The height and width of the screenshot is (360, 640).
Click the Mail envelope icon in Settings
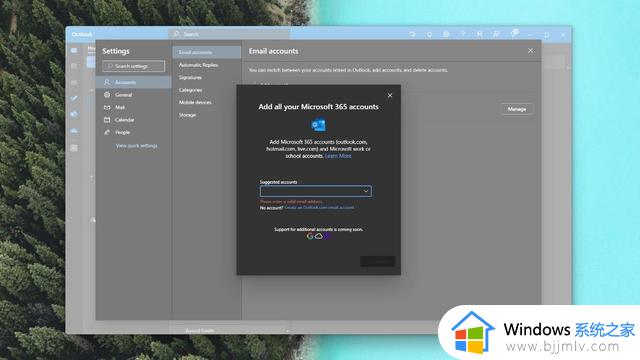[x=107, y=107]
